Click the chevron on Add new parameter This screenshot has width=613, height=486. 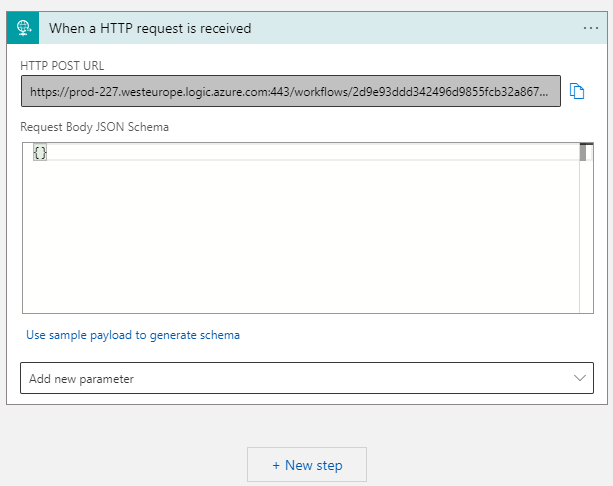tap(579, 378)
